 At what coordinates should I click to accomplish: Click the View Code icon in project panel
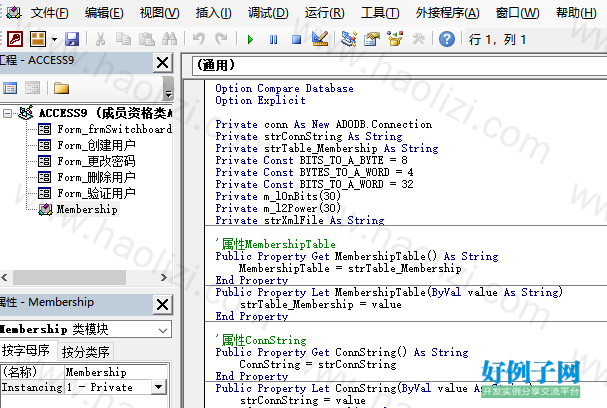coord(10,88)
